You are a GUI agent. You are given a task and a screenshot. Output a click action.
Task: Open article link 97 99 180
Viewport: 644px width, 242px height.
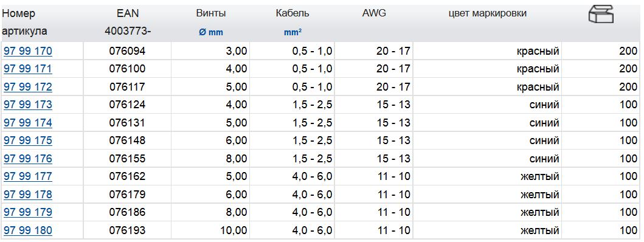click(x=28, y=230)
